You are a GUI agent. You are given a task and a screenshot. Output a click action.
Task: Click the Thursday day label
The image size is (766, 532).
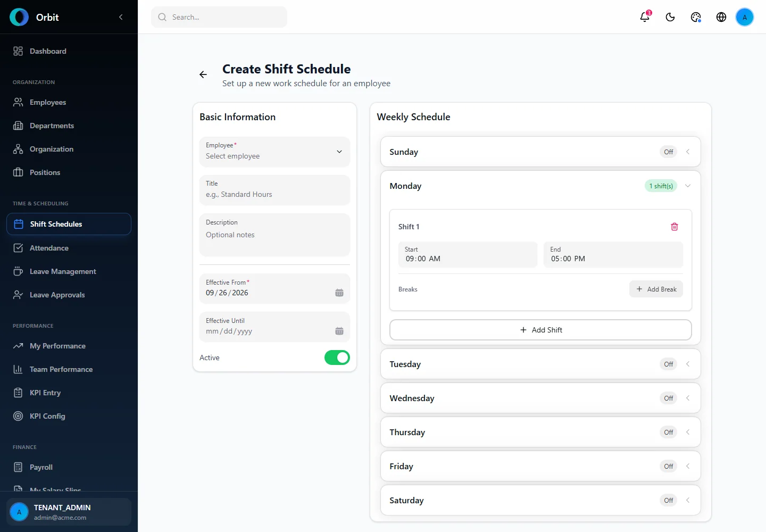pos(407,432)
